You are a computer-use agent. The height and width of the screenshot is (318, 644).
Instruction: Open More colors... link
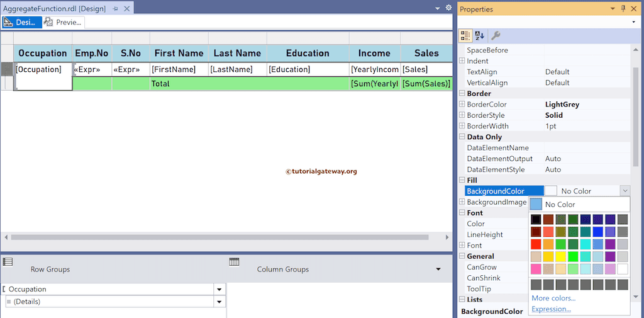(553, 298)
